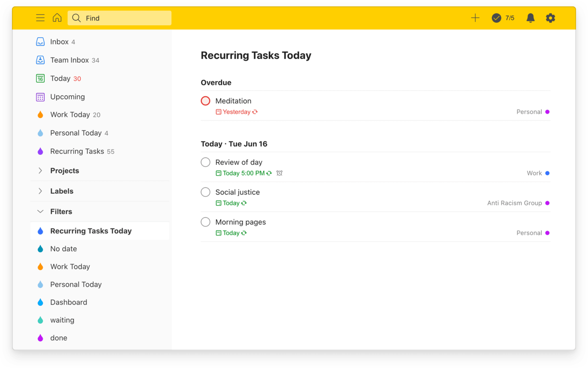Click Anti Racism Group project label
Viewport: 588px width, 368px height.
pos(514,203)
